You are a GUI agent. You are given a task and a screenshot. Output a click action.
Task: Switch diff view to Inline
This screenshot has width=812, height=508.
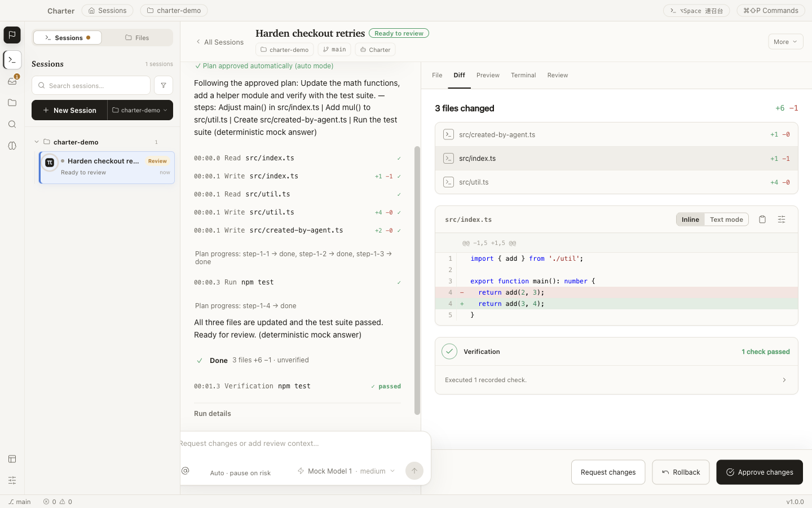coord(690,220)
